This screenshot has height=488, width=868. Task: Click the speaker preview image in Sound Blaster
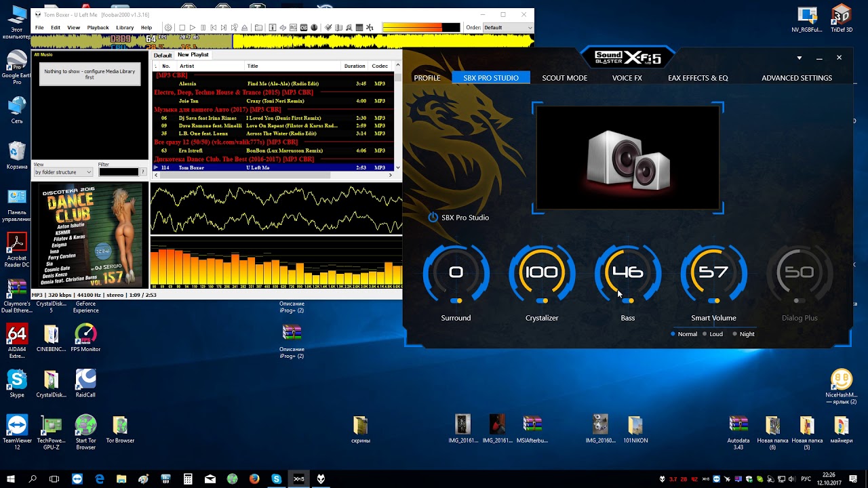[x=628, y=158]
